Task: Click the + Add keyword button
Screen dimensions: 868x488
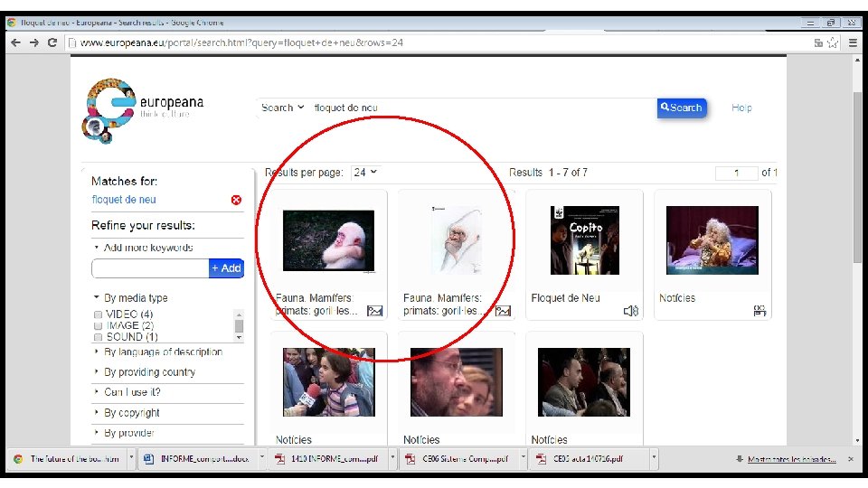Action: [226, 268]
